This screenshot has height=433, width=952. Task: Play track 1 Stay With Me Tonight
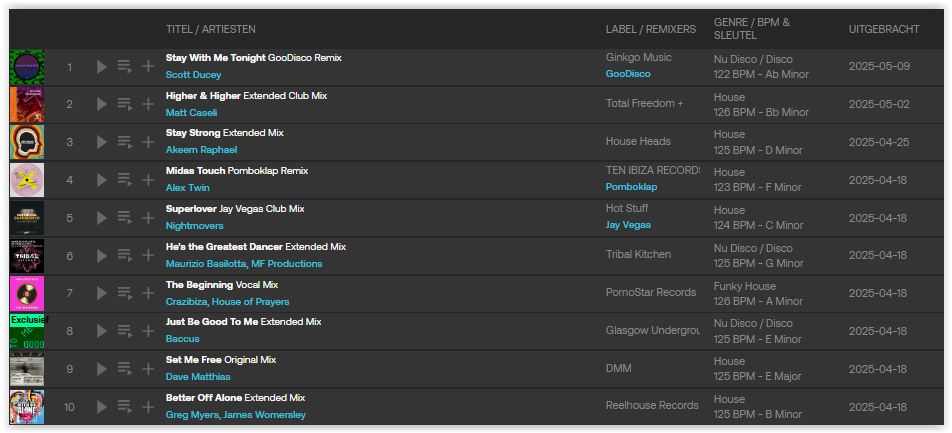coord(101,67)
